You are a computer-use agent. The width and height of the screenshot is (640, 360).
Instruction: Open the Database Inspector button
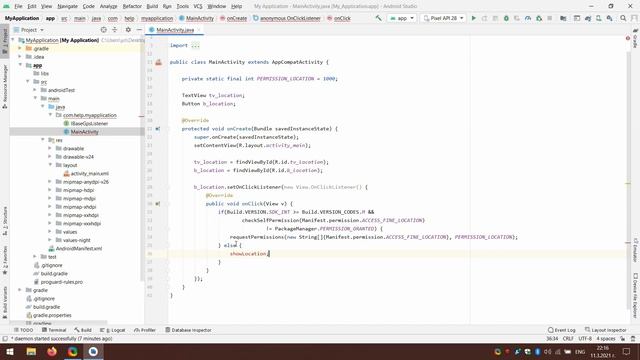click(188, 330)
